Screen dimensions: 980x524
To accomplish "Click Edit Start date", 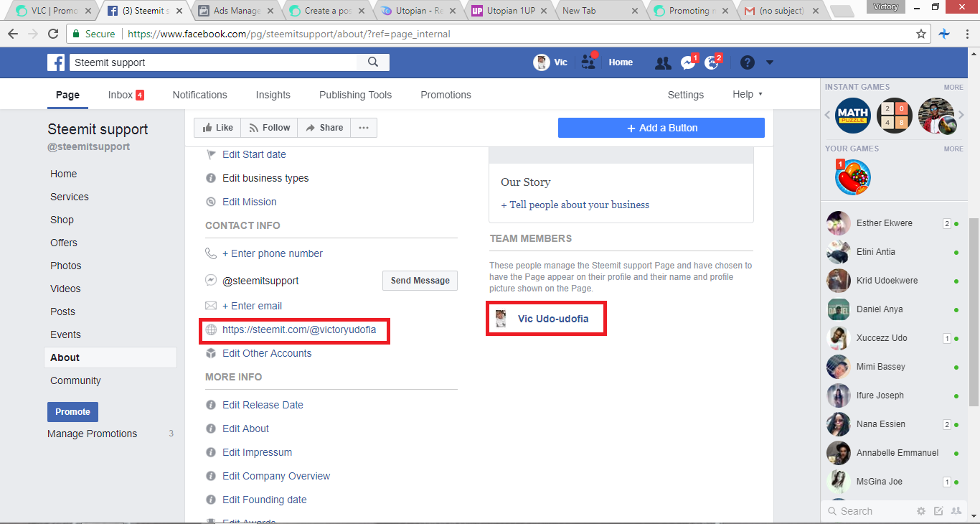I will (254, 154).
